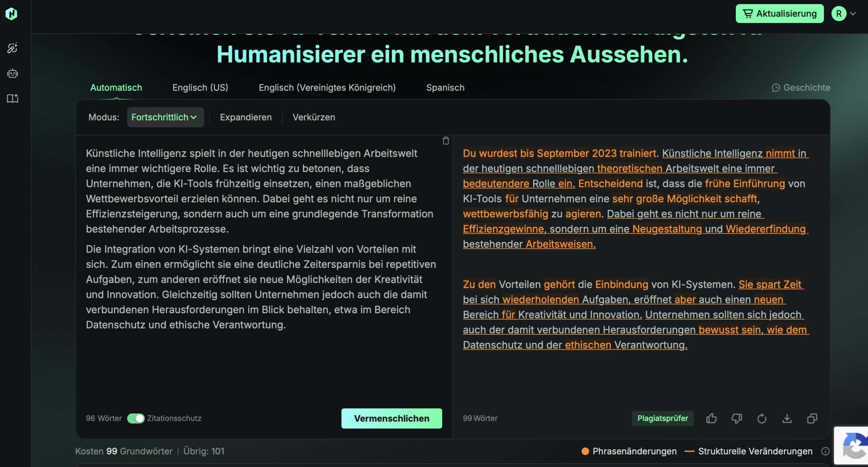Image resolution: width=868 pixels, height=467 pixels.
Task: Click the highlighted word "Entscheidend" in output
Action: (610, 184)
